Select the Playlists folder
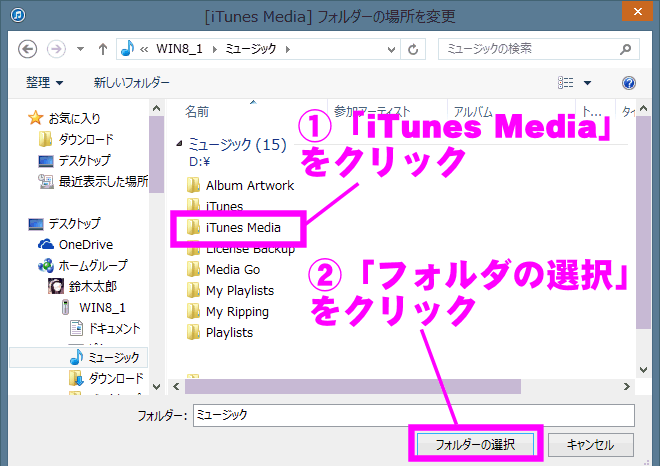660x466 pixels. click(x=229, y=333)
